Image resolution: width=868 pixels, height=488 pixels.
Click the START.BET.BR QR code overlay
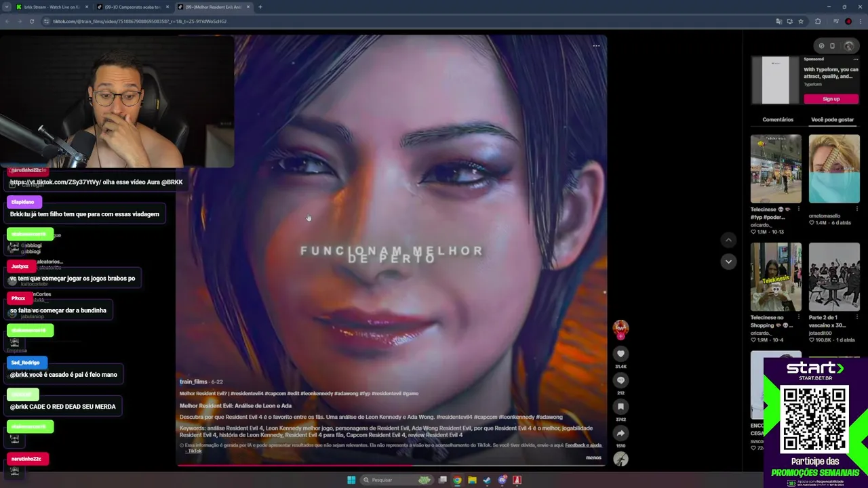coord(815,420)
